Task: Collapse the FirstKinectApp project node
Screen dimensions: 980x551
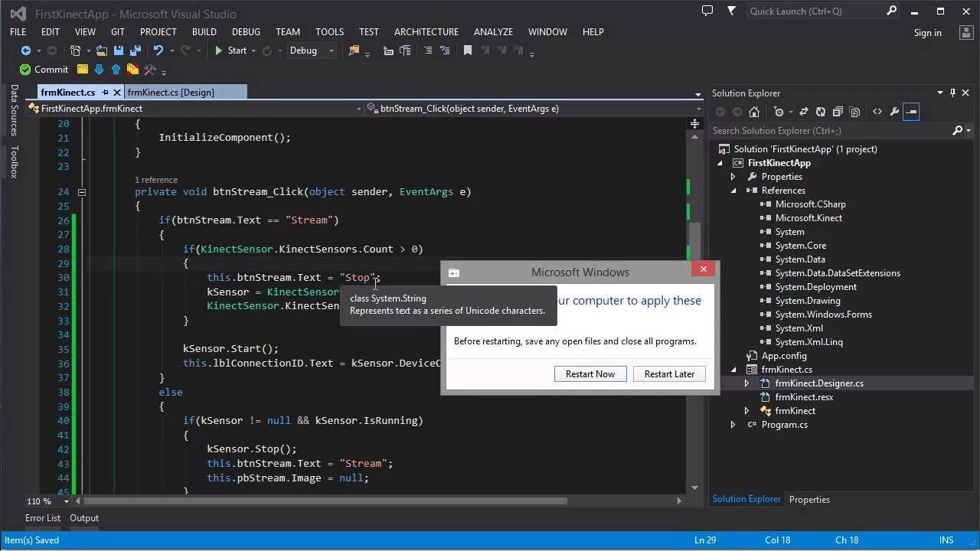Action: pos(720,163)
